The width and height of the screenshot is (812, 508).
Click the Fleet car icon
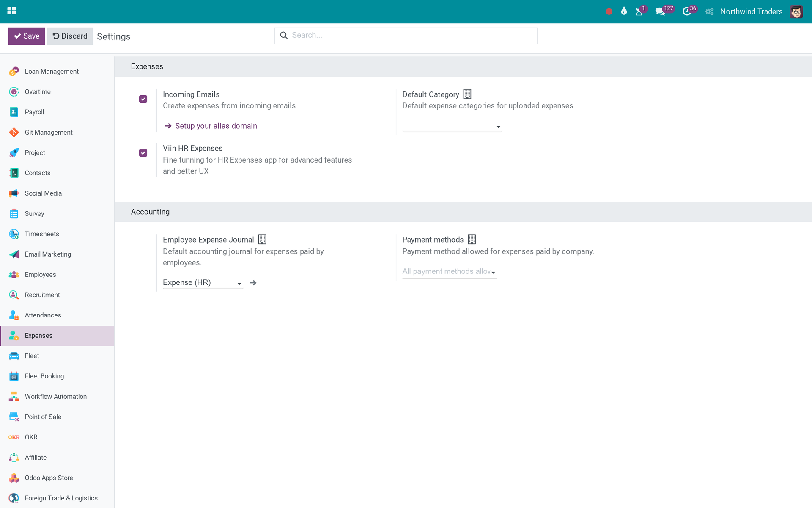tap(14, 356)
